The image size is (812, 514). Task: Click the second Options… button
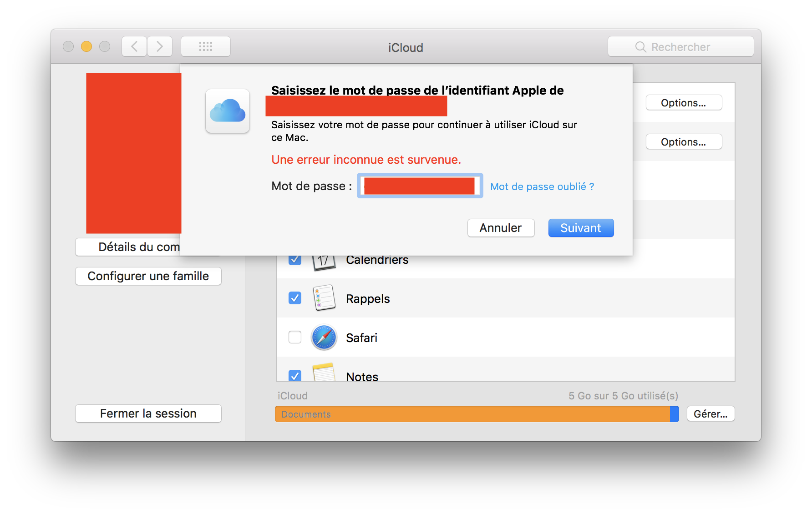pyautogui.click(x=684, y=142)
